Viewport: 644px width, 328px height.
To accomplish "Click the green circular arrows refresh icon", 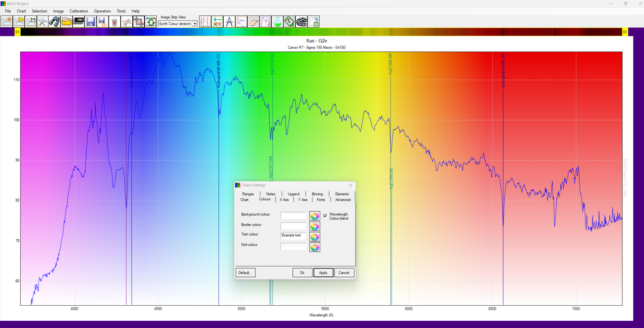I will coord(150,21).
